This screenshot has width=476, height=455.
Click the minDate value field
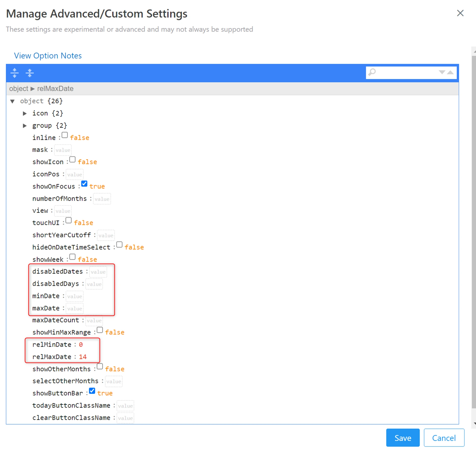(x=75, y=296)
